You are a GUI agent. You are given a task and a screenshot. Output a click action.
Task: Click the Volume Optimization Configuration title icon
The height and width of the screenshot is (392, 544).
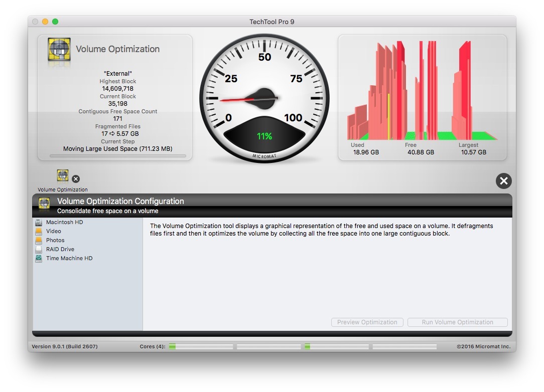tap(44, 204)
